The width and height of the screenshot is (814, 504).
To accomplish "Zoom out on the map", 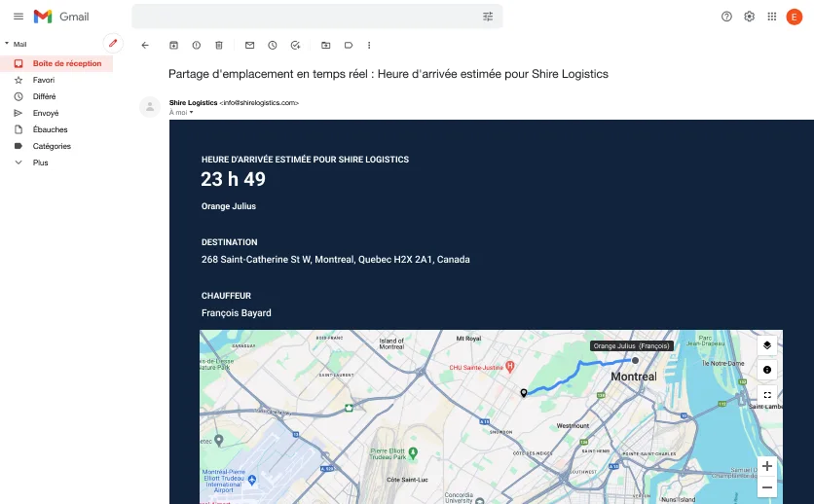I will [x=767, y=487].
